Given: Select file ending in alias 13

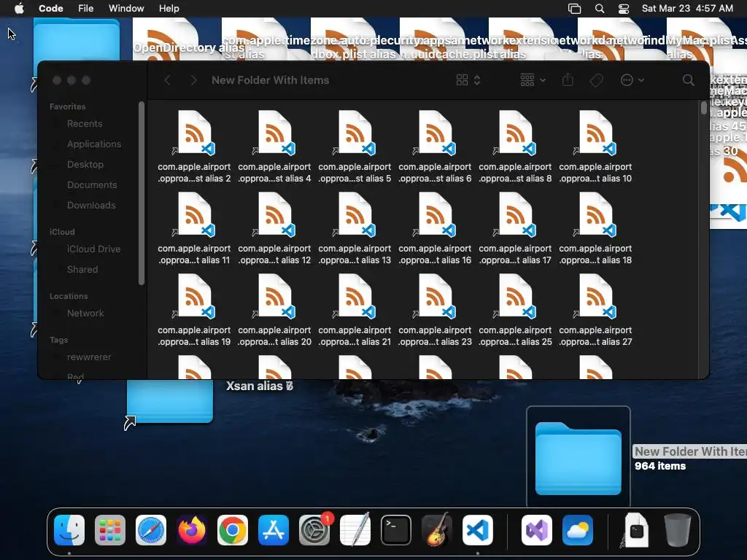Looking at the screenshot, I should [355, 228].
